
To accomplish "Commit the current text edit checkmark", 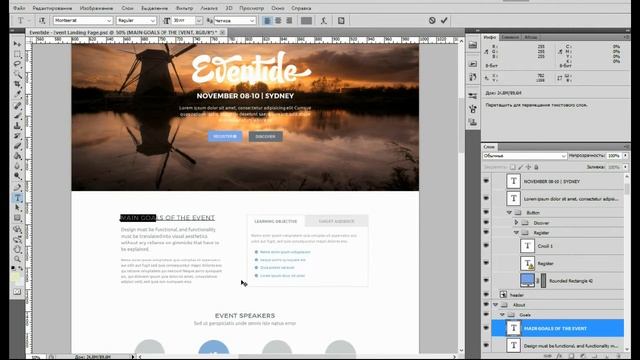I will click(x=444, y=20).
